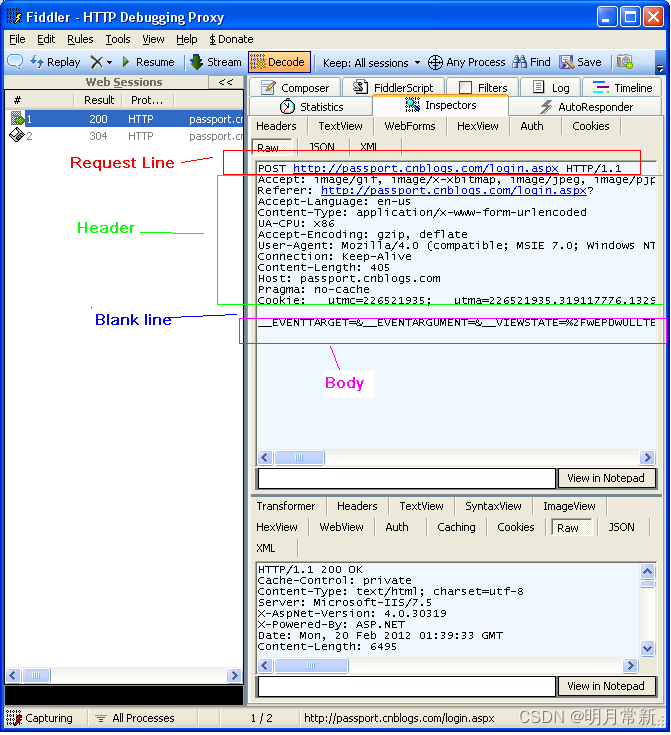The image size is (671, 735).
Task: Open request HexView inspector tab
Action: click(477, 126)
